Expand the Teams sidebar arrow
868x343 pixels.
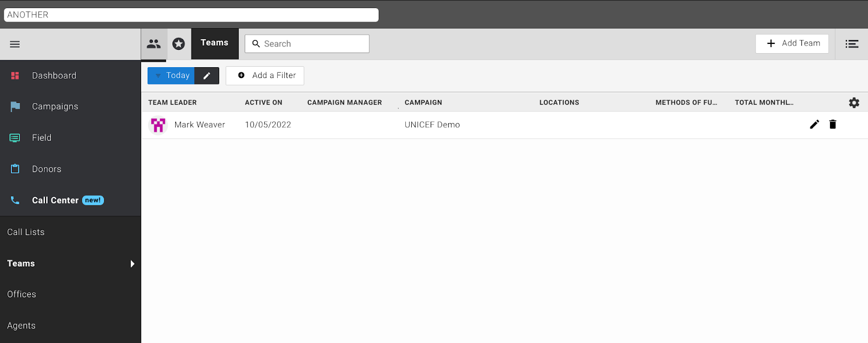pyautogui.click(x=132, y=264)
